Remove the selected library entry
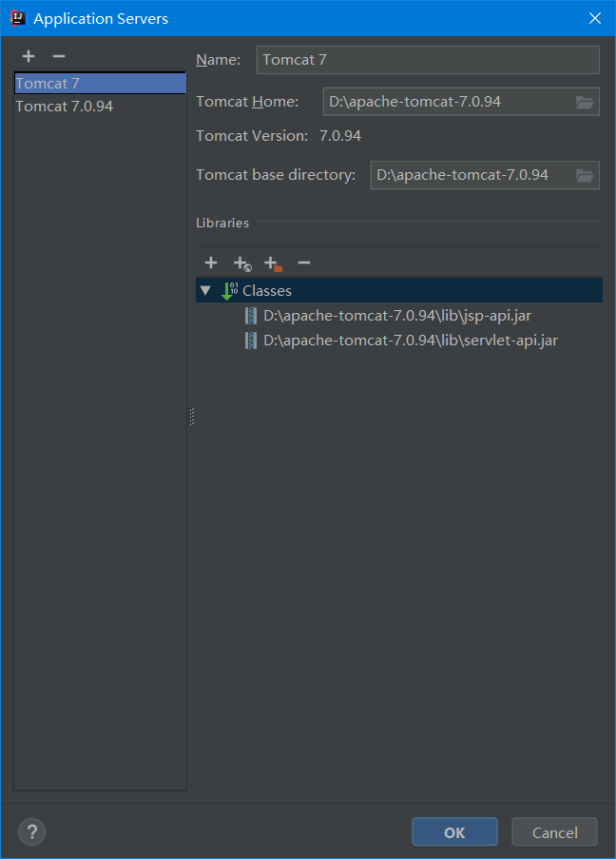The height and width of the screenshot is (859, 616). pos(304,263)
